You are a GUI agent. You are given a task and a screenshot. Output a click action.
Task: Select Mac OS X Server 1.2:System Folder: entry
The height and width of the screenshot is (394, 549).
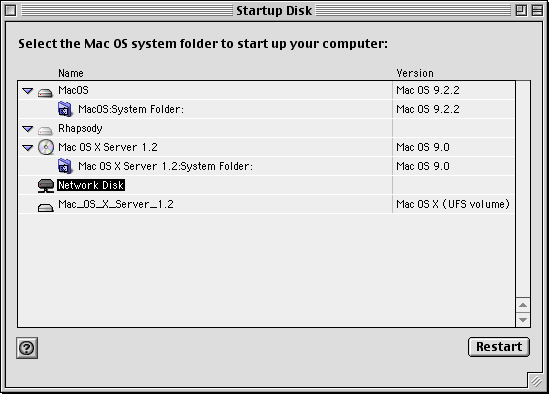coord(165,166)
